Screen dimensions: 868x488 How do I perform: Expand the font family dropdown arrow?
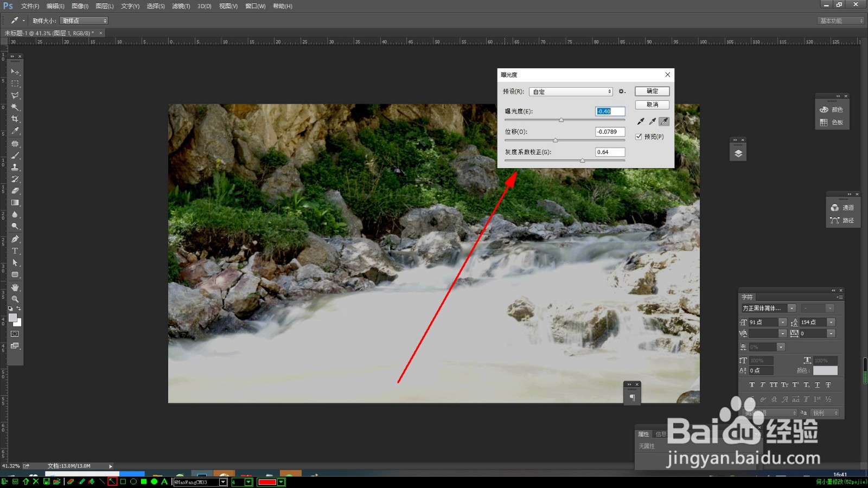click(792, 309)
